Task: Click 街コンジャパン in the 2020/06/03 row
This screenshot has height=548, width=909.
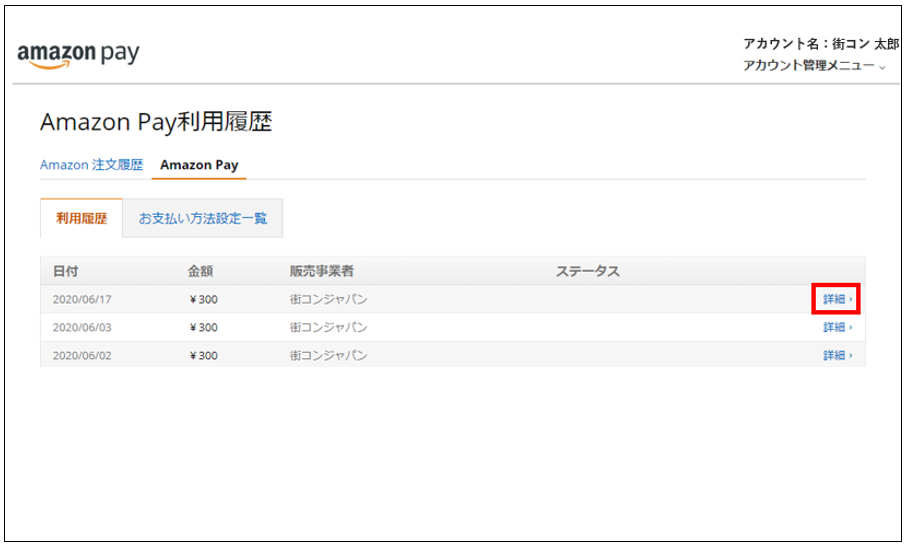Action: coord(329,327)
